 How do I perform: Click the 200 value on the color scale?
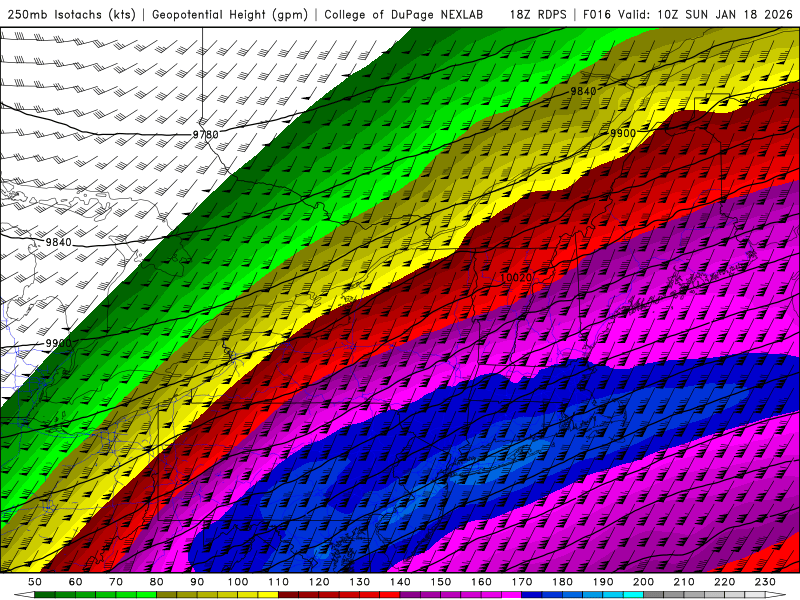[x=643, y=582]
